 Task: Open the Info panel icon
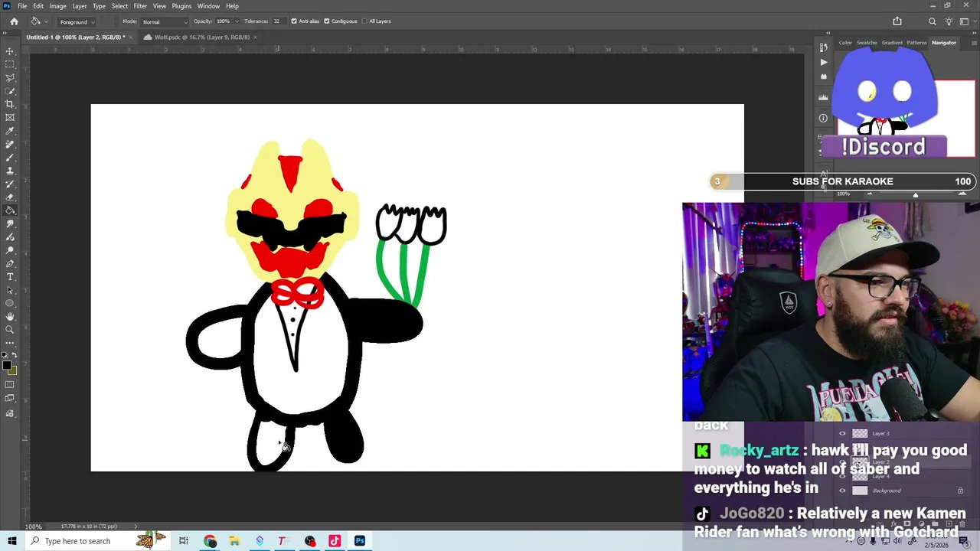click(823, 118)
